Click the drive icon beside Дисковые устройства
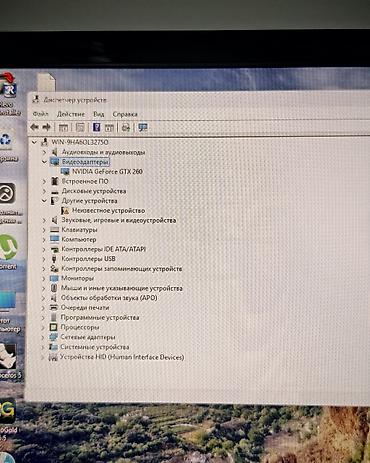 (x=55, y=191)
